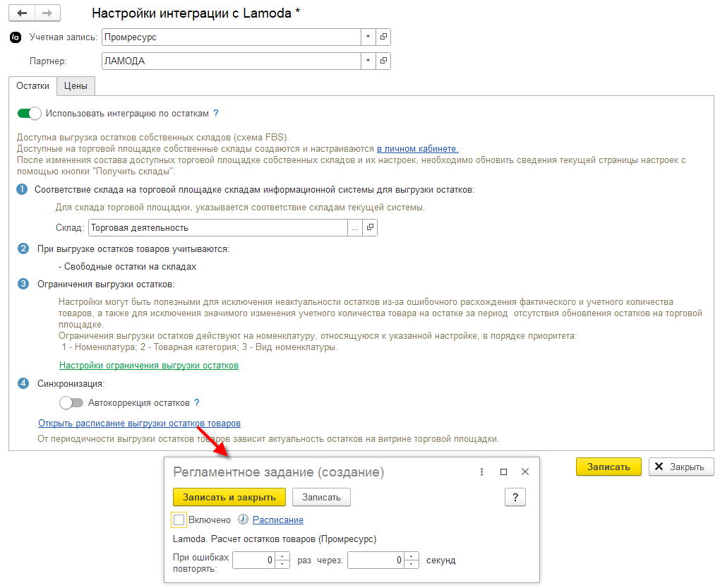Open help with the dialog ? button
The height and width of the screenshot is (588, 720).
[515, 497]
